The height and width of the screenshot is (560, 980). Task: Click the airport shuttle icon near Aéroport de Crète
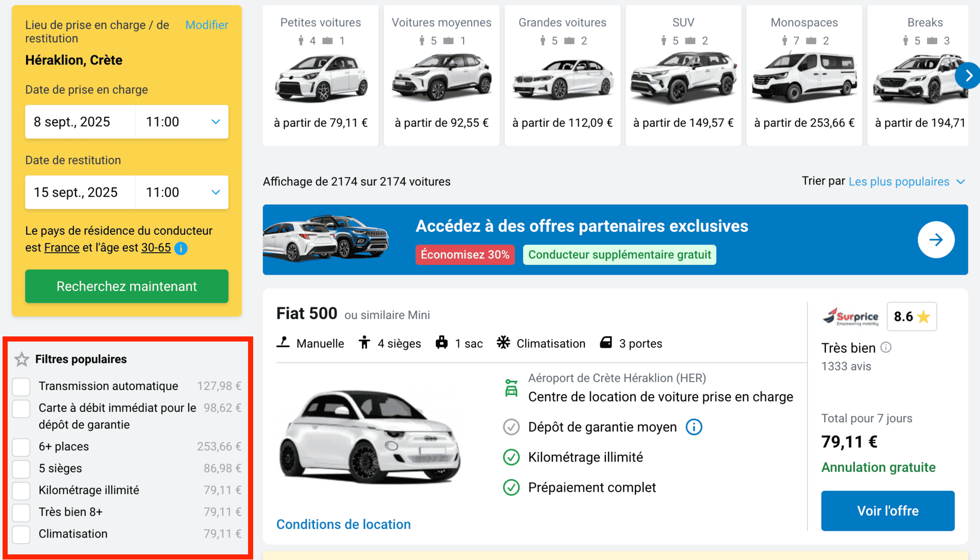point(511,388)
